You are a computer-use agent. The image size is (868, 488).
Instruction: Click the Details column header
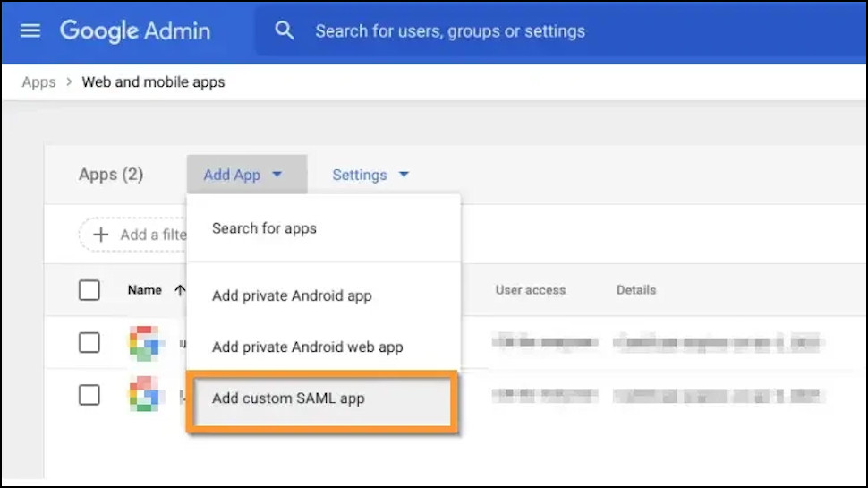(x=636, y=290)
